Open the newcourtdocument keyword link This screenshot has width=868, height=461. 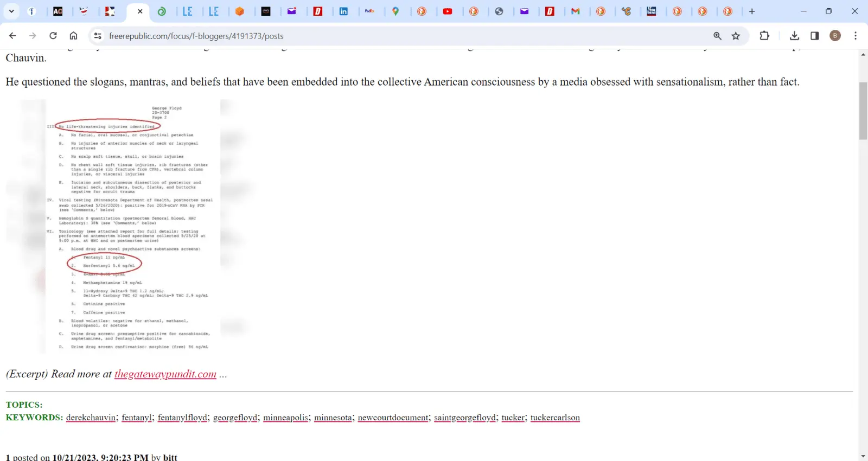[x=393, y=418]
